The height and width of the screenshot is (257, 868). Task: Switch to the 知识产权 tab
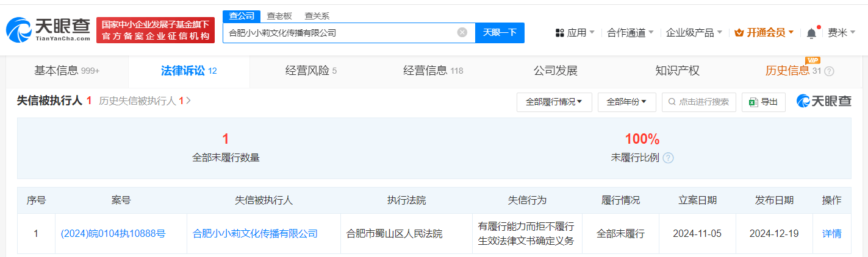point(678,71)
